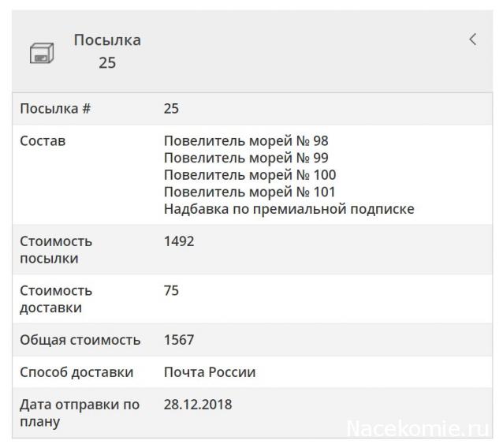Select Повелитель морей № 101 item
The image size is (503, 448).
tap(249, 192)
